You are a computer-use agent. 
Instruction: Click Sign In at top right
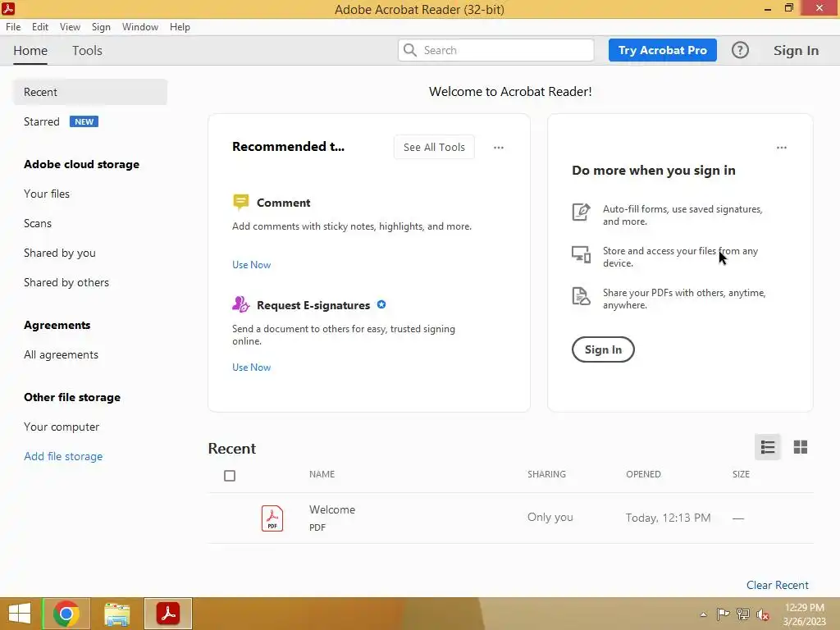796,50
